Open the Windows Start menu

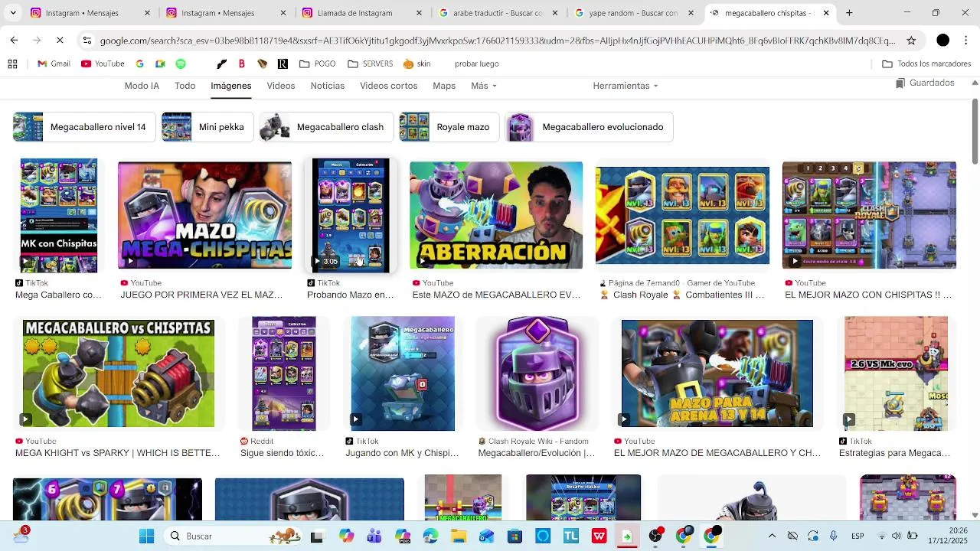click(x=146, y=536)
